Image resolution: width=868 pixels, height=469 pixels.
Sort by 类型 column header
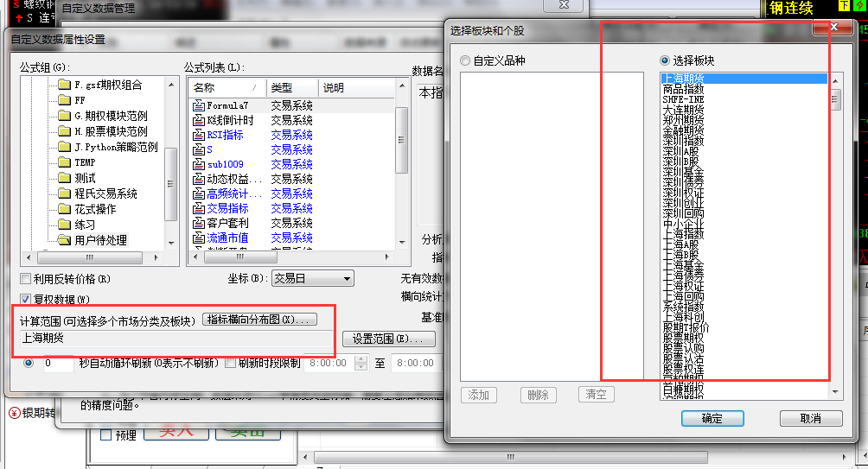291,87
